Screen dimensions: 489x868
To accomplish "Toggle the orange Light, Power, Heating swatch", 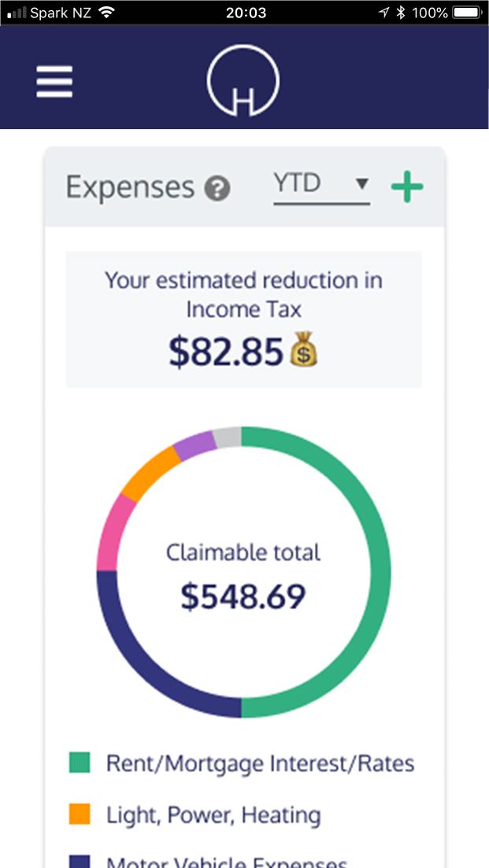I will click(x=80, y=814).
